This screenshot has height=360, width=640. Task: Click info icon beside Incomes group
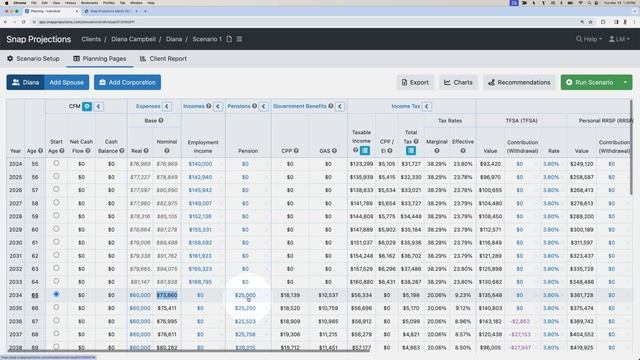tap(209, 106)
